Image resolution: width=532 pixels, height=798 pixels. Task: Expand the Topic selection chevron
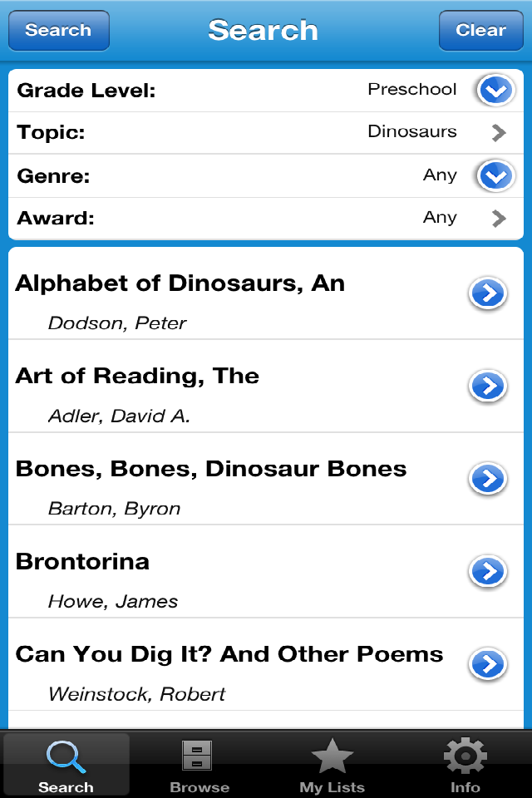tap(497, 132)
